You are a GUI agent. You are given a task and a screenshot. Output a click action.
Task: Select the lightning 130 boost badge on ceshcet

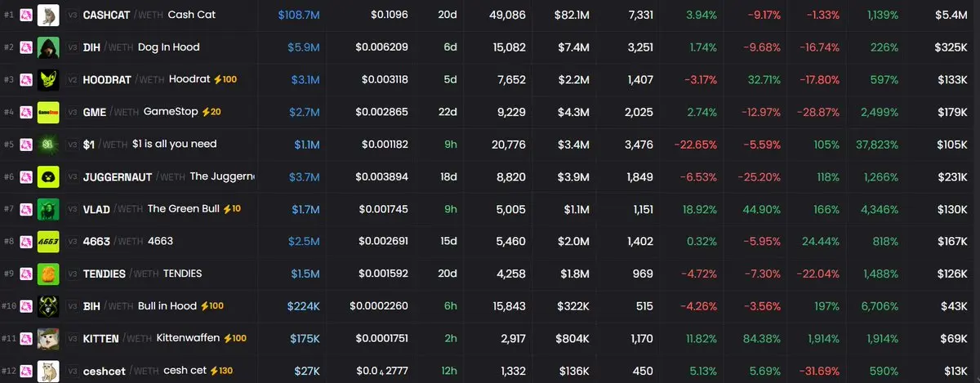click(x=220, y=371)
